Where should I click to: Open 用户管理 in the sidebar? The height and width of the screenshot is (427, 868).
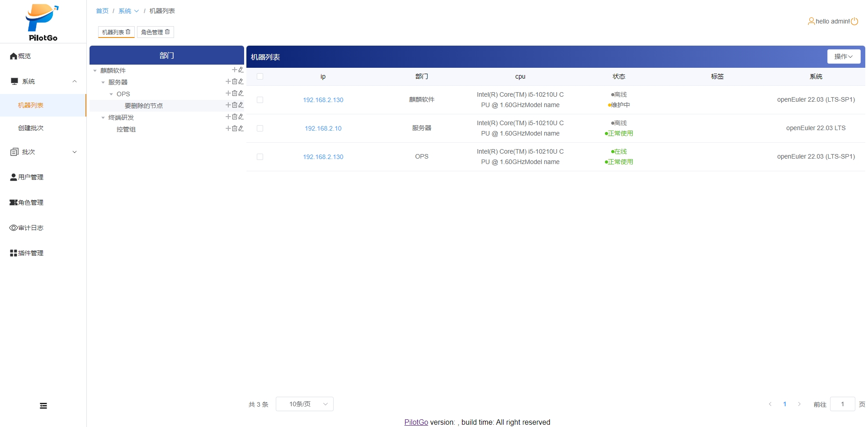pos(31,177)
